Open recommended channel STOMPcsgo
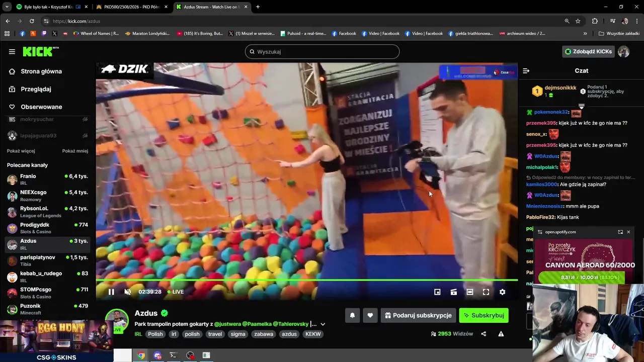 coord(48,293)
